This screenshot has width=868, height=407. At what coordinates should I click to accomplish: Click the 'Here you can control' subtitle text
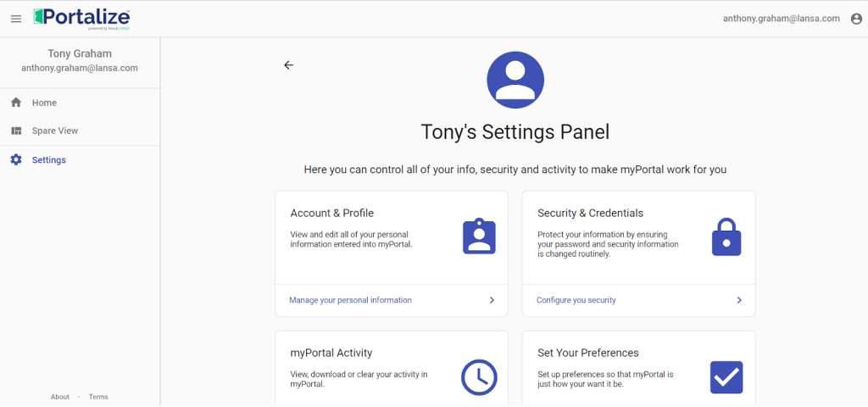coord(515,170)
